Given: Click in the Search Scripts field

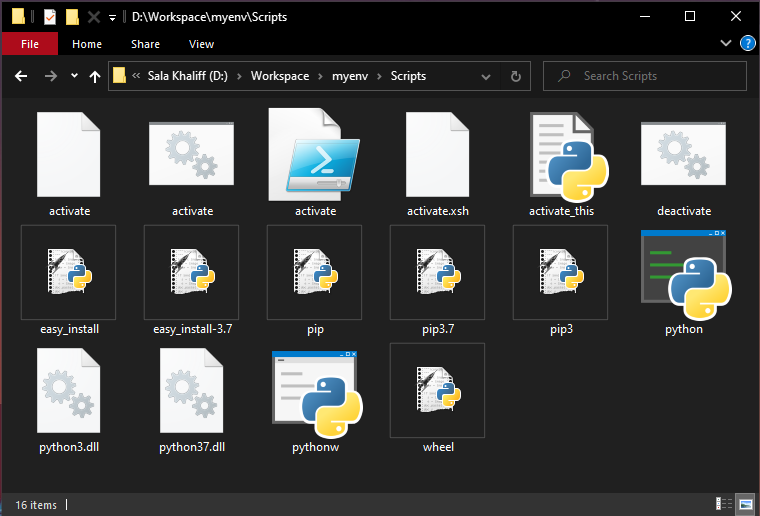Looking at the screenshot, I should [645, 76].
